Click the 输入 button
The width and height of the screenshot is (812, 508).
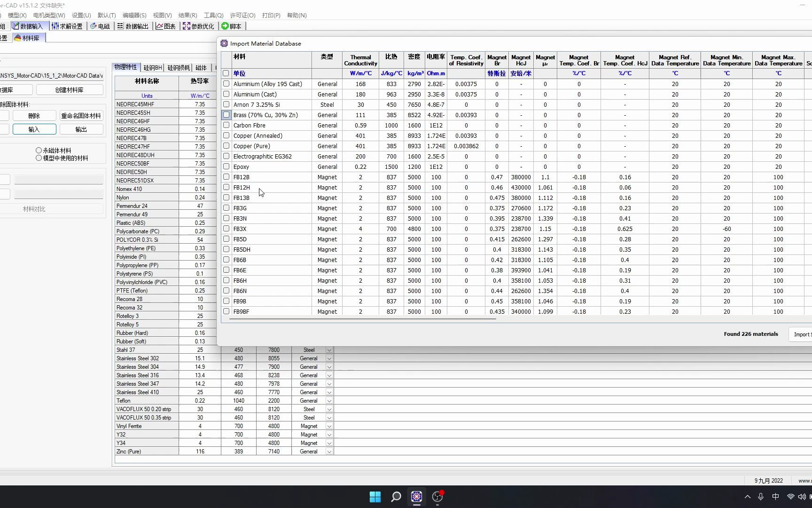(34, 129)
